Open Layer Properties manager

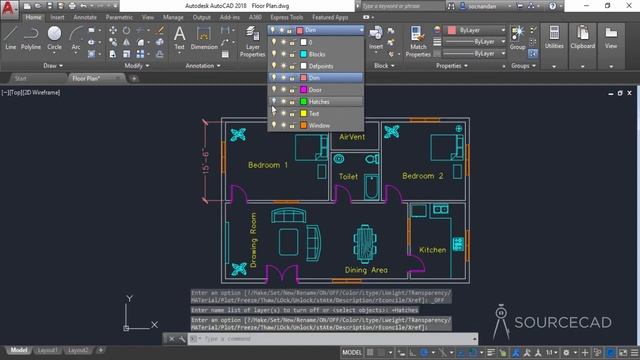tap(252, 42)
